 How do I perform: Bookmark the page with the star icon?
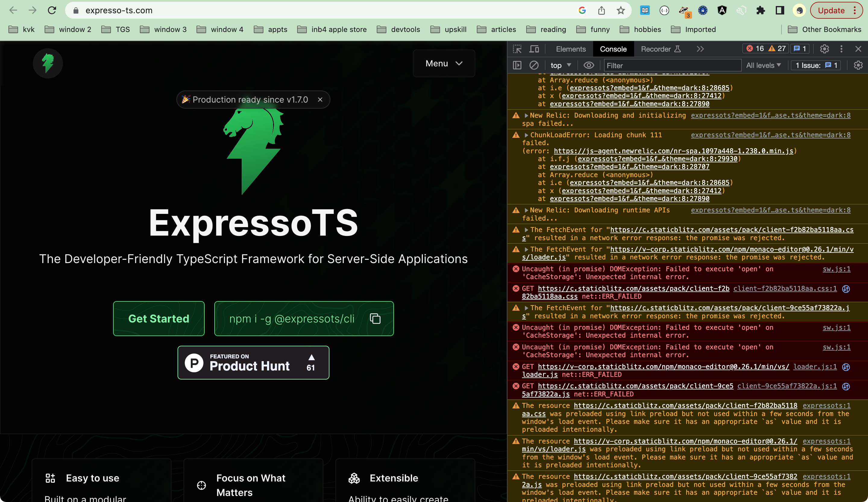621,10
